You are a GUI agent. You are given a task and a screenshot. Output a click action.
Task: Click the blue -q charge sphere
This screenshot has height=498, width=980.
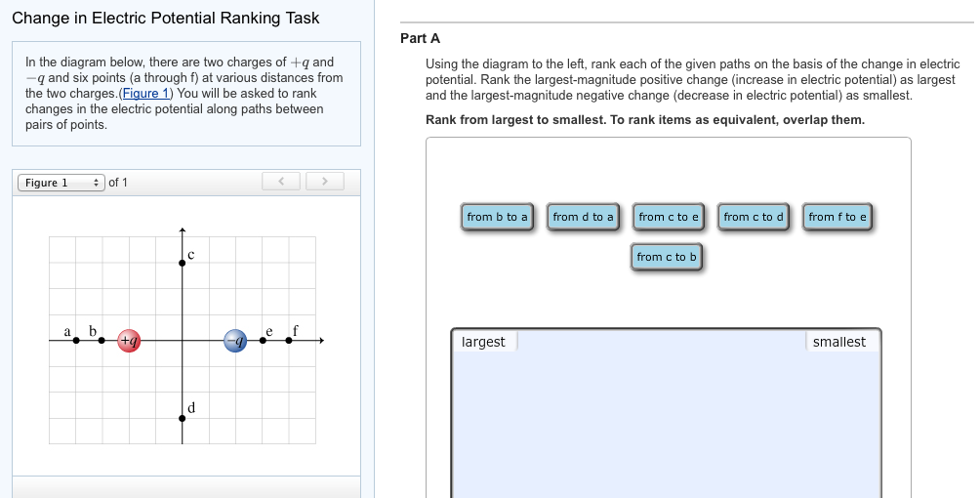pyautogui.click(x=235, y=341)
